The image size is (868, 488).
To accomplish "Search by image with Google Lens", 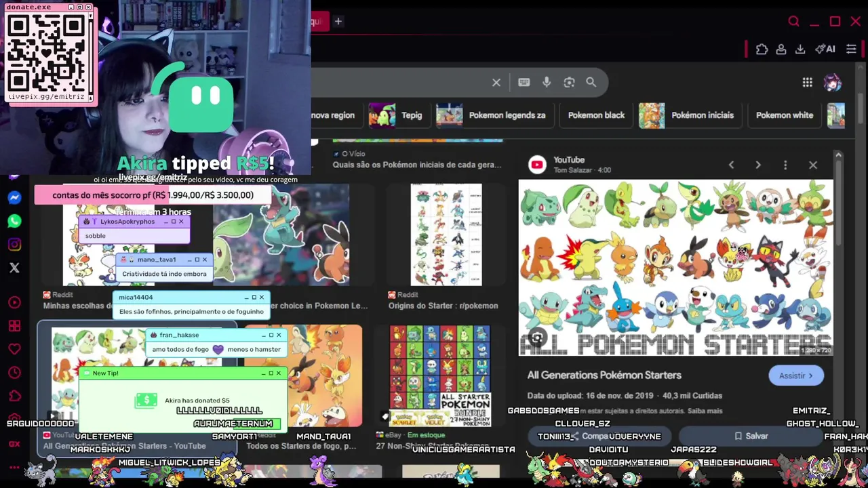I will pos(569,83).
